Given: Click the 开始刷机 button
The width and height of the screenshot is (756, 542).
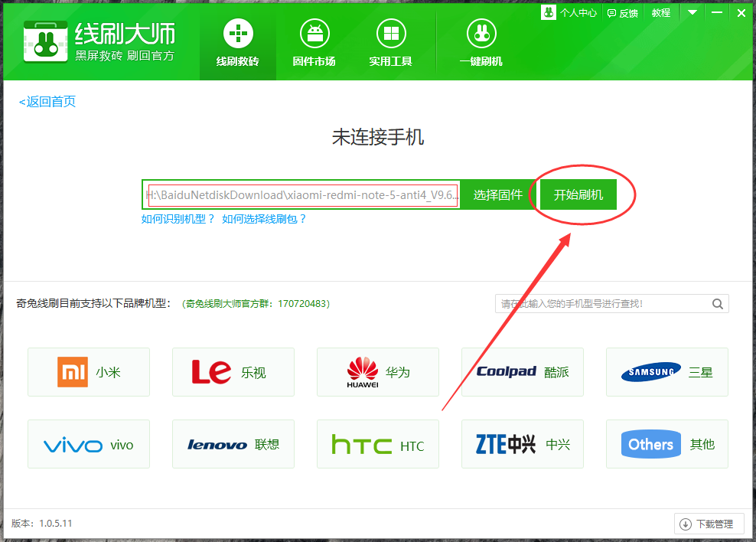Looking at the screenshot, I should click(578, 194).
